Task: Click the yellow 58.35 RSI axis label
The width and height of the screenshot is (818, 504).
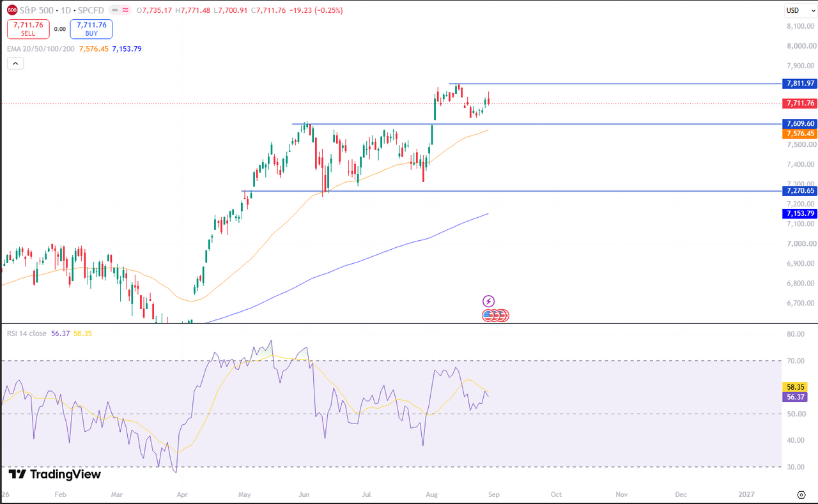Action: [x=794, y=387]
